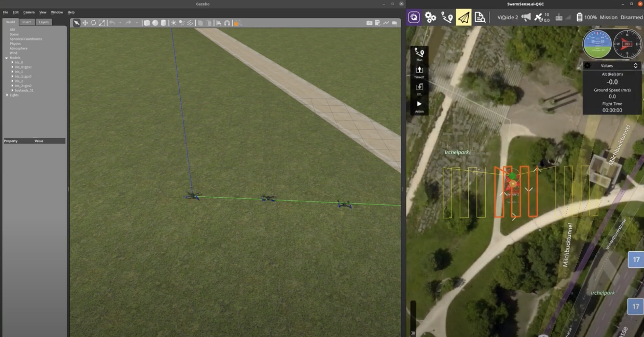The width and height of the screenshot is (644, 337).
Task: Select Wind in World tree
Action: (x=13, y=53)
